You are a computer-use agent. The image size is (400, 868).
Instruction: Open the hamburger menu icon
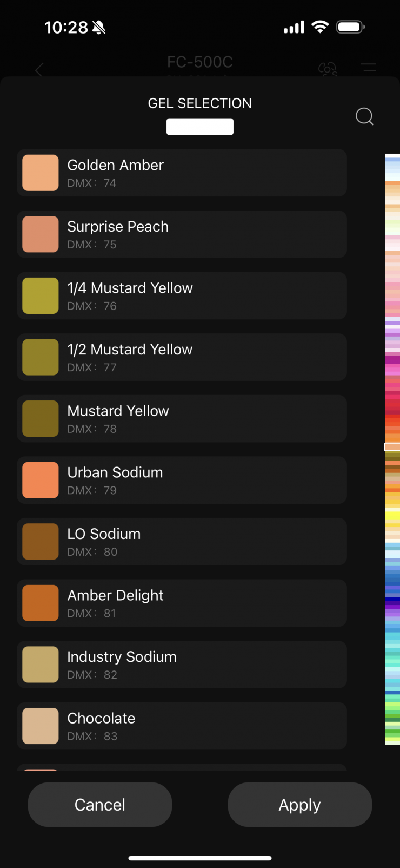tap(369, 68)
